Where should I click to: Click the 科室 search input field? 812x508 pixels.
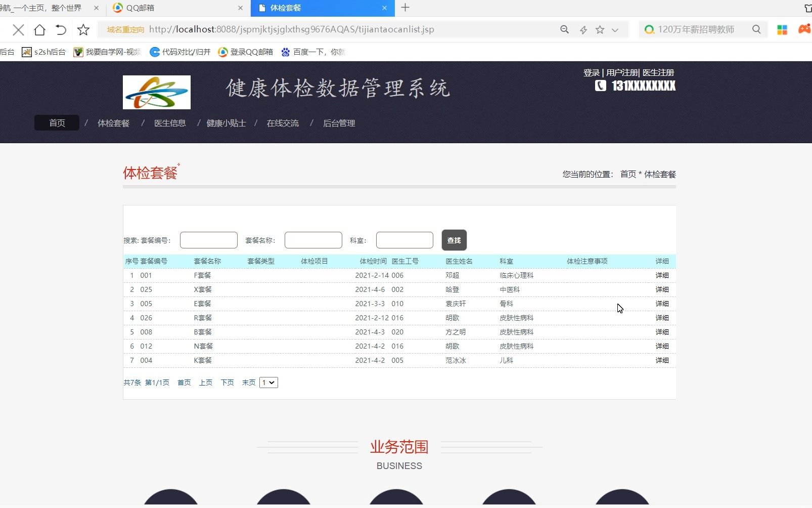tap(404, 240)
